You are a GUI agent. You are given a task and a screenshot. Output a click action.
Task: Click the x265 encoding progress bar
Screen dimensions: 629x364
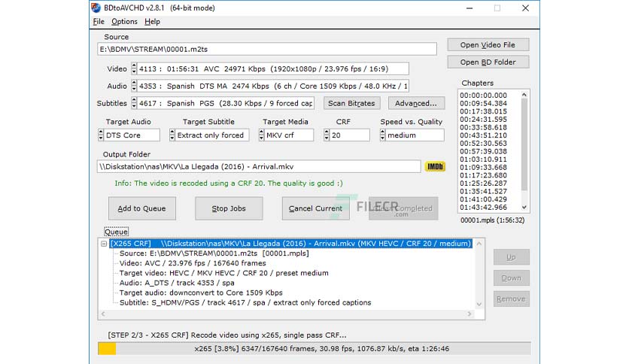(x=314, y=349)
